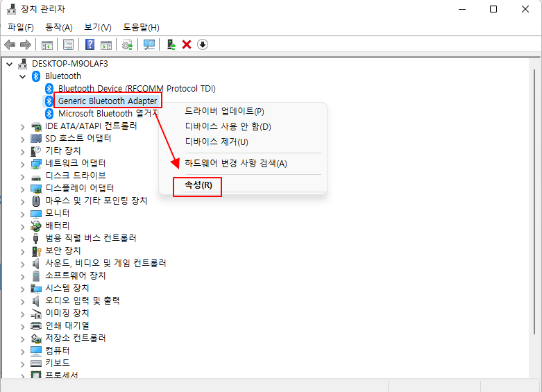542x392 pixels.
Task: Maximize the Device Manager window
Action: [x=493, y=9]
